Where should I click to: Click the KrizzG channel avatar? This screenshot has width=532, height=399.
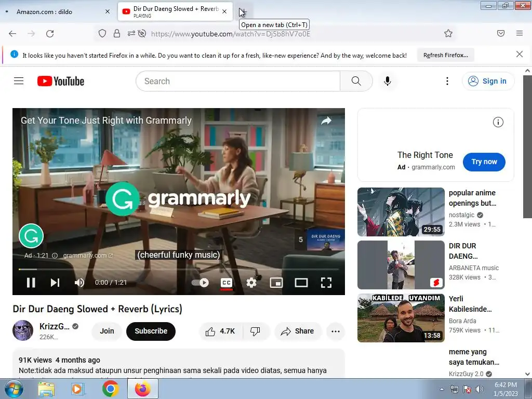[x=23, y=330]
